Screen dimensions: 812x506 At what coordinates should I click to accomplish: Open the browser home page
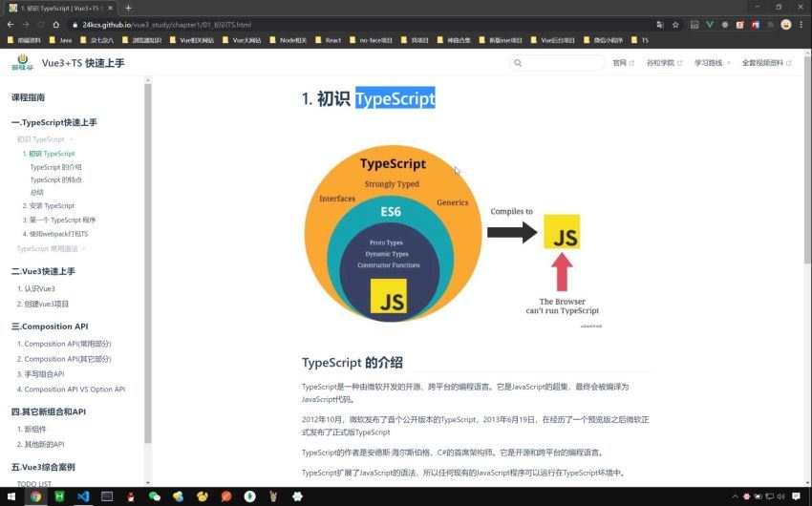click(x=56, y=24)
